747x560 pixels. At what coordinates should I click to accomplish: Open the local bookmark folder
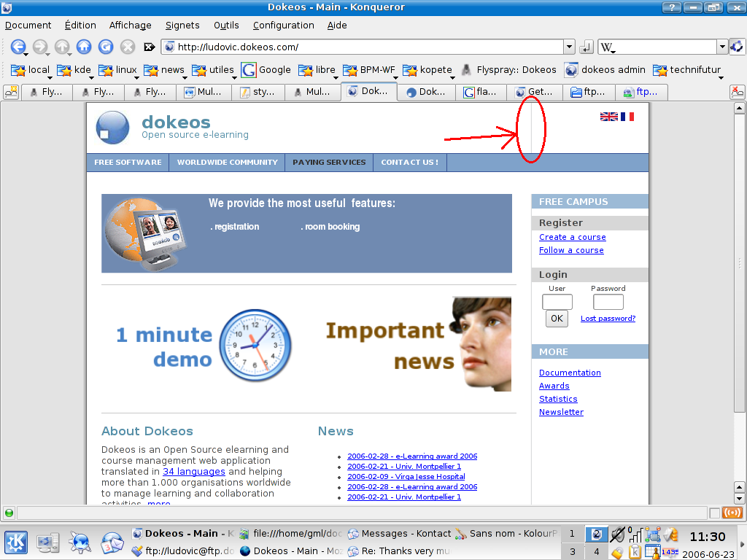pyautogui.click(x=30, y=70)
